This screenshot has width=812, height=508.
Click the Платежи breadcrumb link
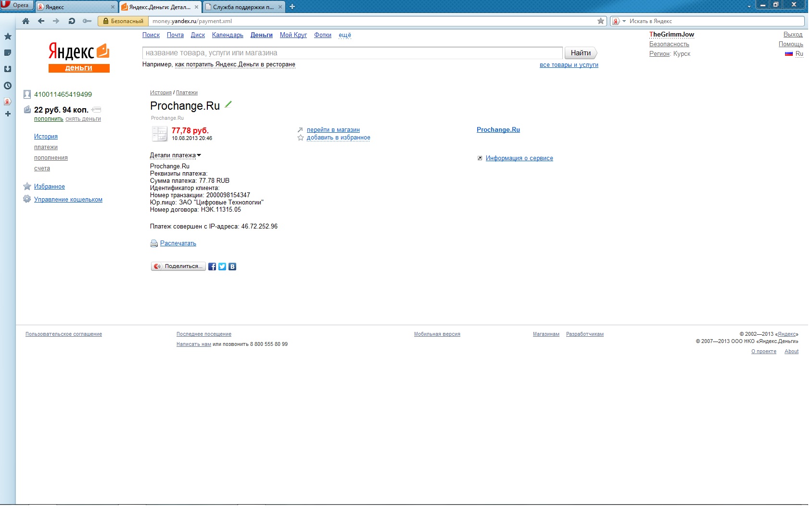pos(187,93)
